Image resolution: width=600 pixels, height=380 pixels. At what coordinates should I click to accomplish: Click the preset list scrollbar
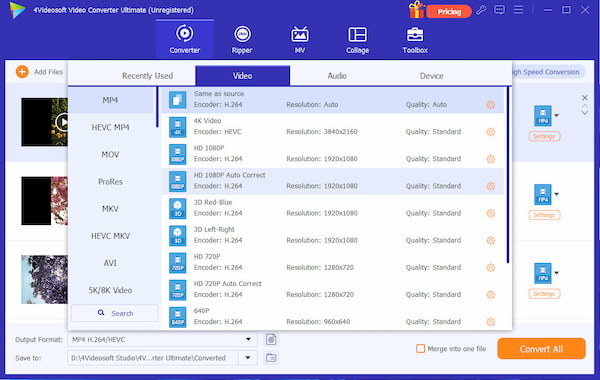(x=508, y=175)
